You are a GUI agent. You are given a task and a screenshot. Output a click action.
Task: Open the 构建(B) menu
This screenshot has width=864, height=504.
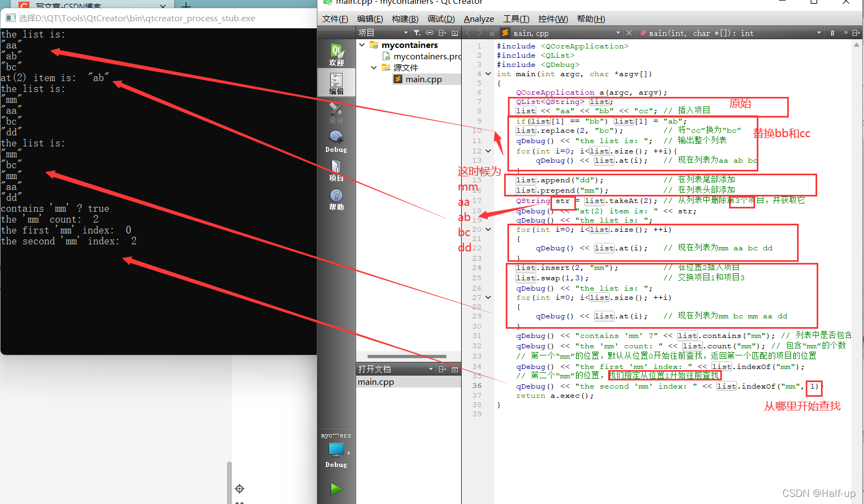405,19
